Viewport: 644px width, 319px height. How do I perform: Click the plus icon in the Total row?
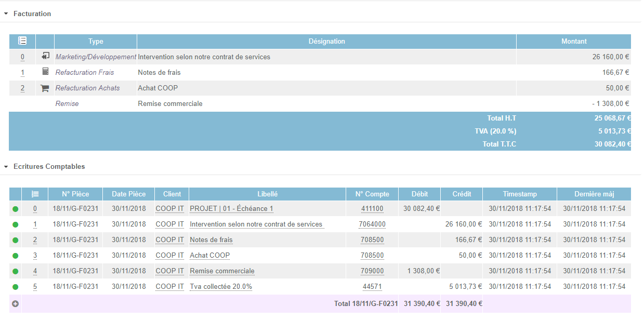(15, 303)
